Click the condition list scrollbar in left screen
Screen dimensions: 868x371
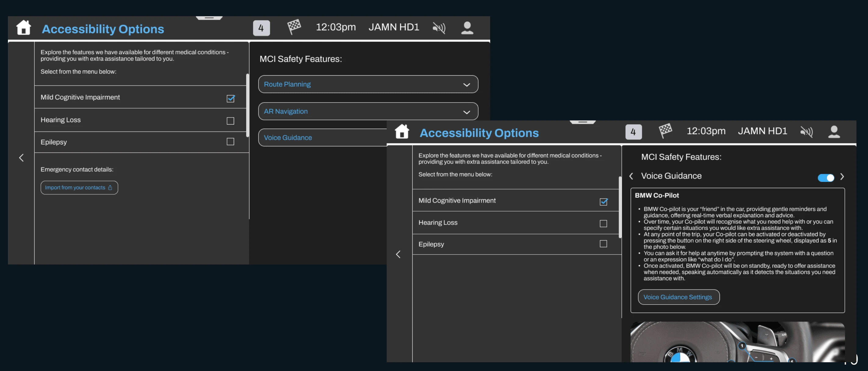(247, 105)
